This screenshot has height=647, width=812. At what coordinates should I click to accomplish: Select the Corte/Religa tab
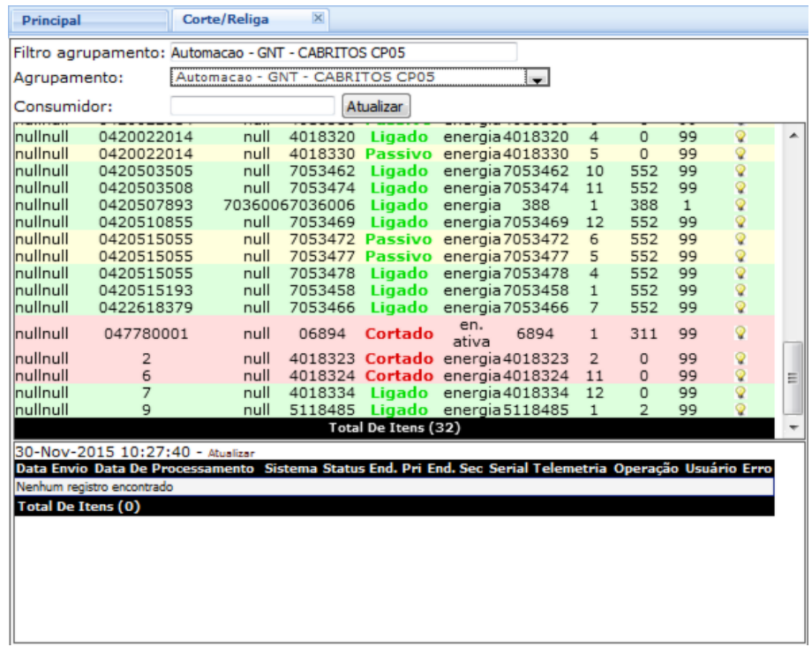[226, 19]
